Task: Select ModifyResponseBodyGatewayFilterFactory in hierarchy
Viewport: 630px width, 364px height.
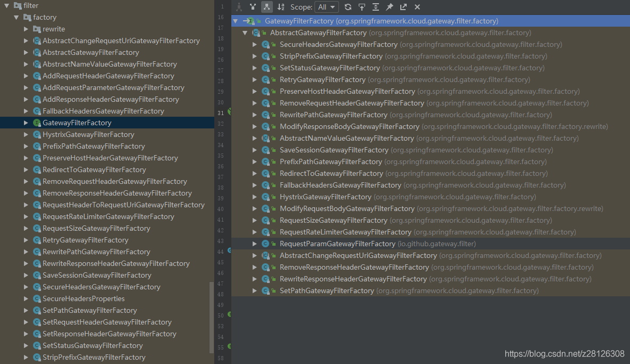Action: [350, 126]
